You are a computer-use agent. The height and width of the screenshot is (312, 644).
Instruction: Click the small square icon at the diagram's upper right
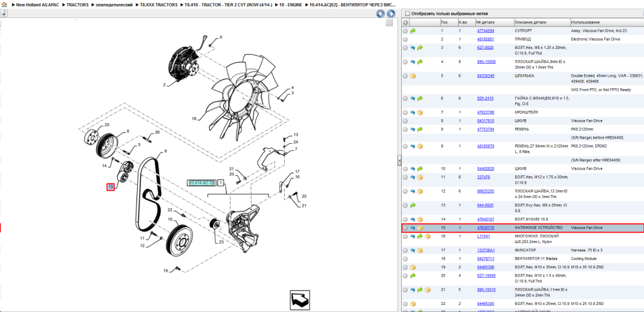(390, 23)
